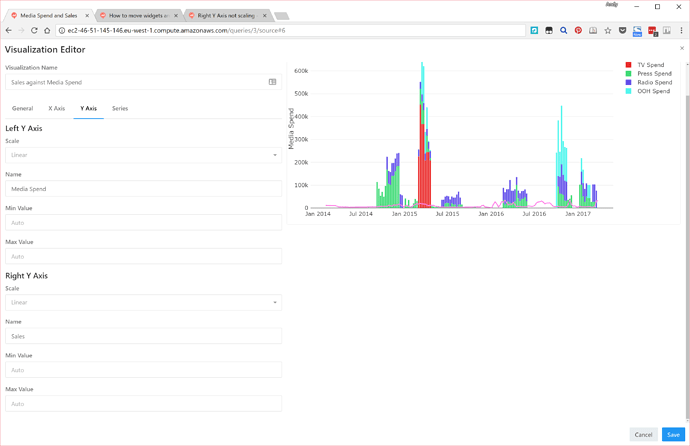Switch to the General tab
The height and width of the screenshot is (446, 690).
(22, 108)
